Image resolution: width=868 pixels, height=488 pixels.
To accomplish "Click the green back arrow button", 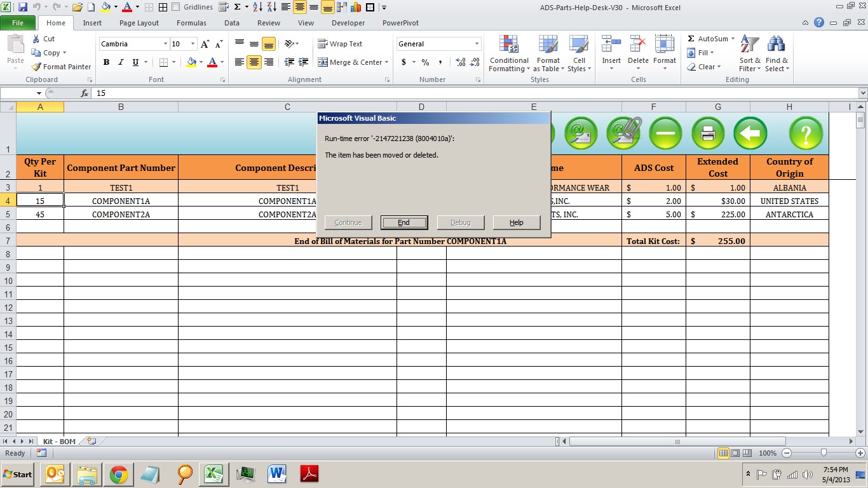I will (x=750, y=133).
